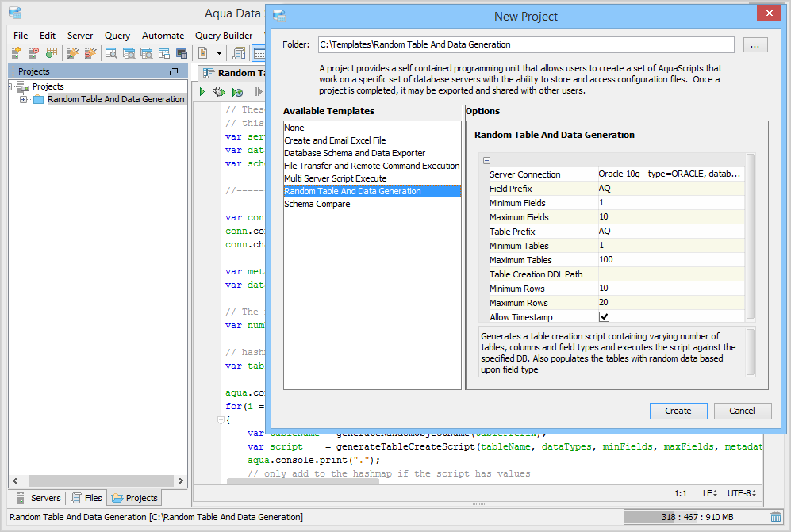Open the new document dropdown arrow in toolbar
791x532 pixels.
218,53
